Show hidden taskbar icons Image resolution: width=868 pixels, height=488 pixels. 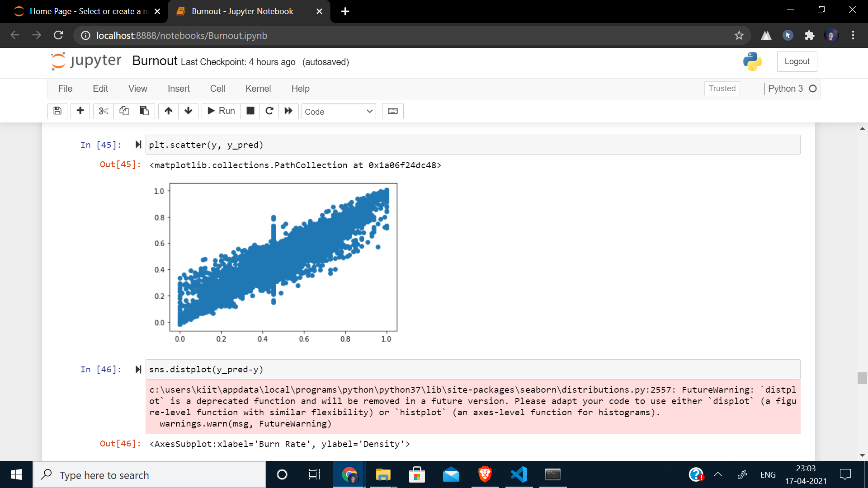point(718,475)
